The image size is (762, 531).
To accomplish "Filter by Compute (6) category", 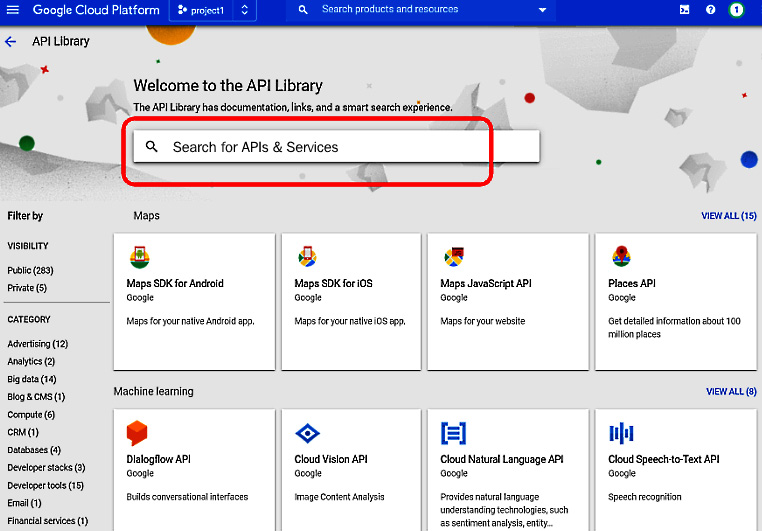I will coord(31,415).
